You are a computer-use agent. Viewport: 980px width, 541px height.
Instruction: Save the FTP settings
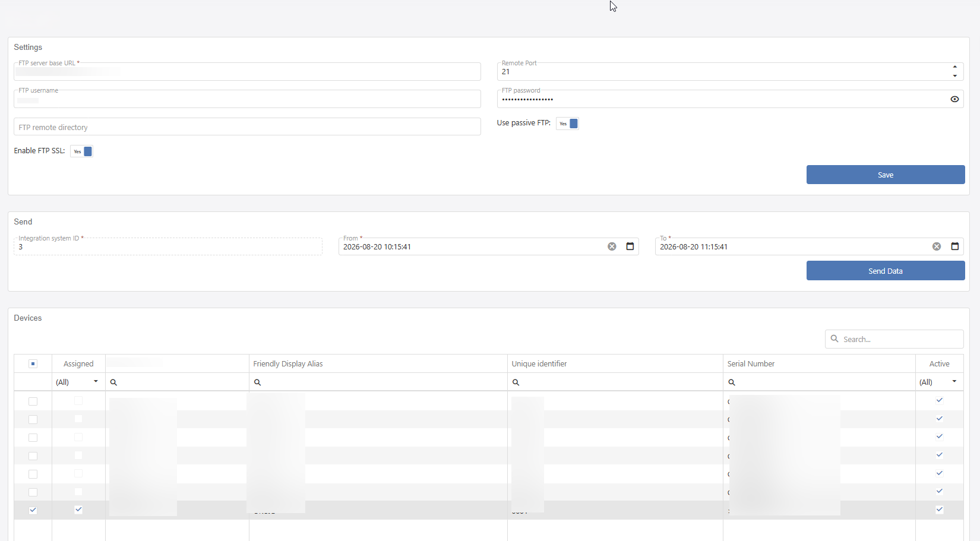[886, 175]
